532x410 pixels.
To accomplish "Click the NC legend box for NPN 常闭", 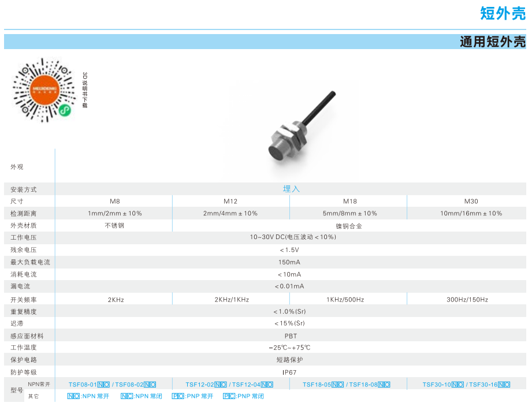I will pos(127,396).
